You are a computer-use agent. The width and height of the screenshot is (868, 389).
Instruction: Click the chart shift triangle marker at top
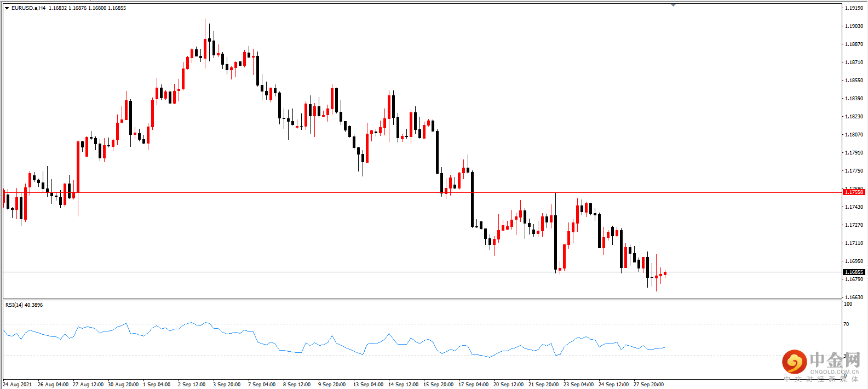(673, 5)
